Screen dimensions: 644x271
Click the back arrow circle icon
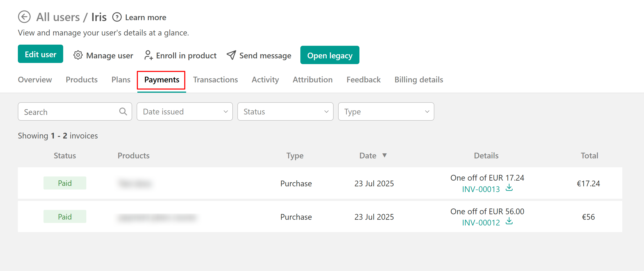(x=24, y=17)
